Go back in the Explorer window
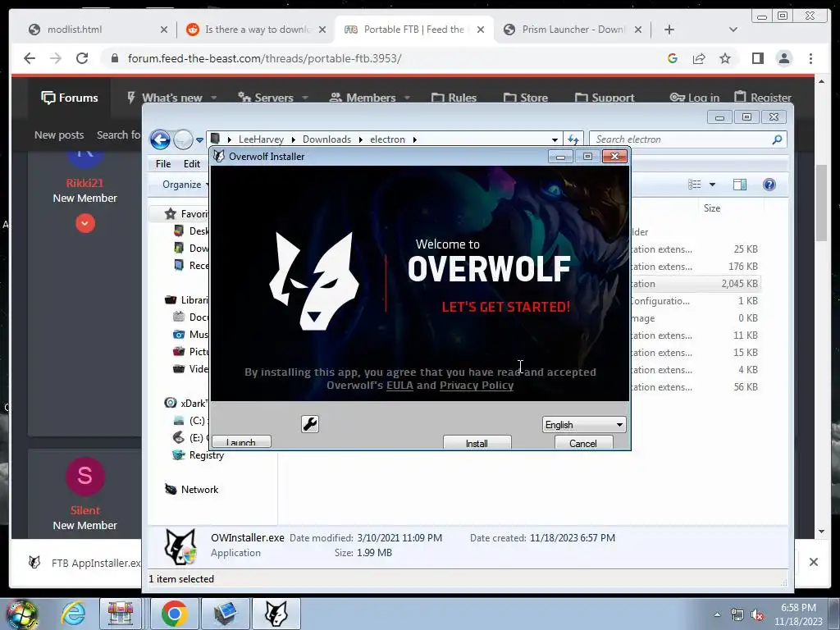This screenshot has width=840, height=630. coord(160,139)
